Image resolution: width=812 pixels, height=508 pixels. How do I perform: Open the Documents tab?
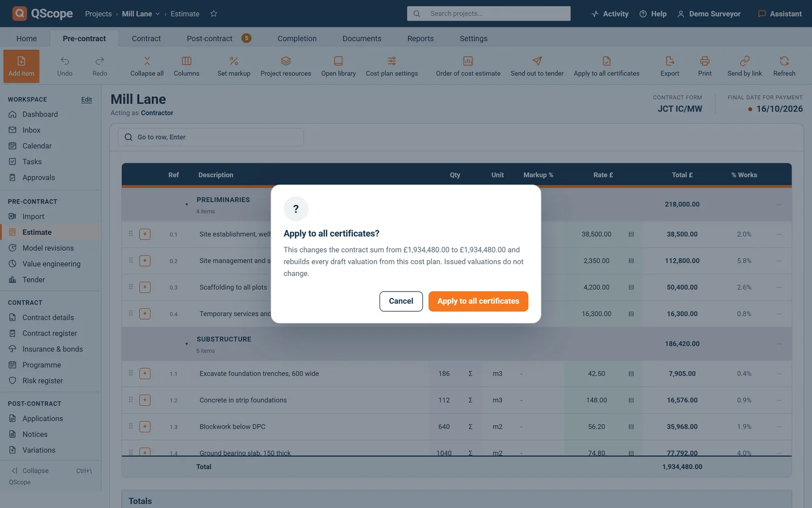[x=362, y=39]
